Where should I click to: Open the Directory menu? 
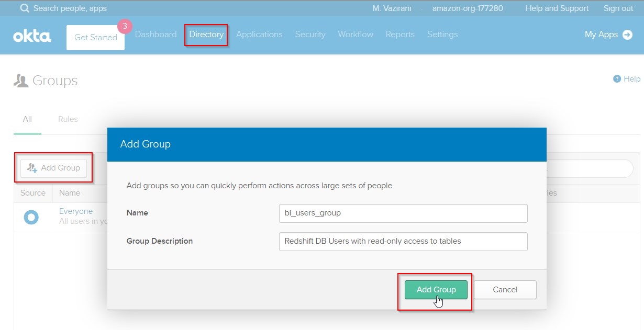[x=206, y=35]
